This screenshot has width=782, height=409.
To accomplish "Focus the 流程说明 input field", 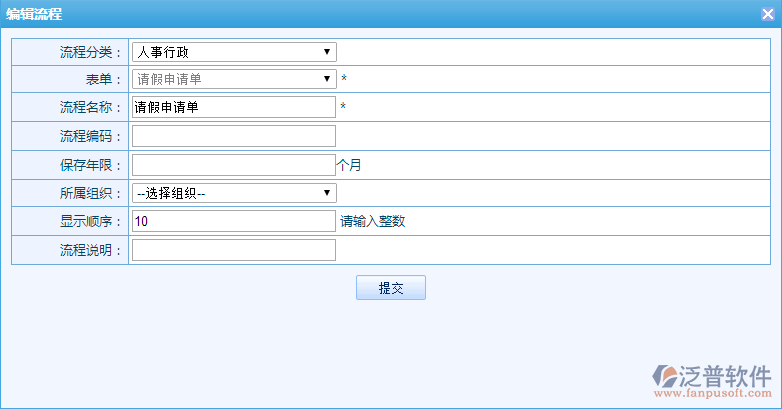I will [234, 250].
